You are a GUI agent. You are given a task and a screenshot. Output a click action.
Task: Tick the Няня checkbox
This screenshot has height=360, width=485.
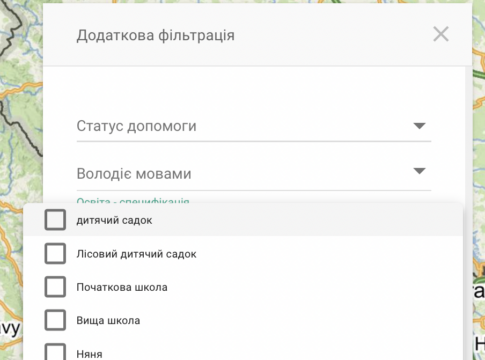(55, 352)
